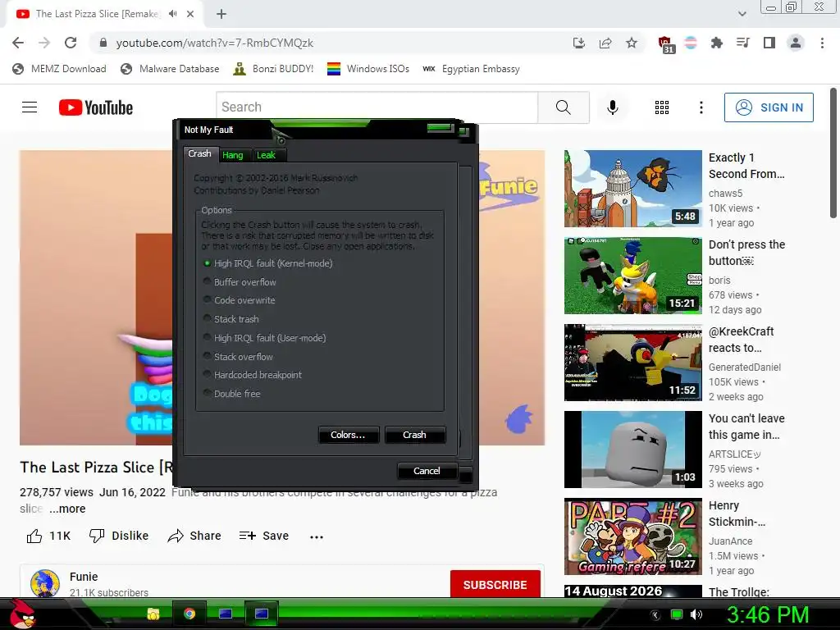Open YouTube hamburger guide menu
The height and width of the screenshot is (630, 840).
click(30, 107)
